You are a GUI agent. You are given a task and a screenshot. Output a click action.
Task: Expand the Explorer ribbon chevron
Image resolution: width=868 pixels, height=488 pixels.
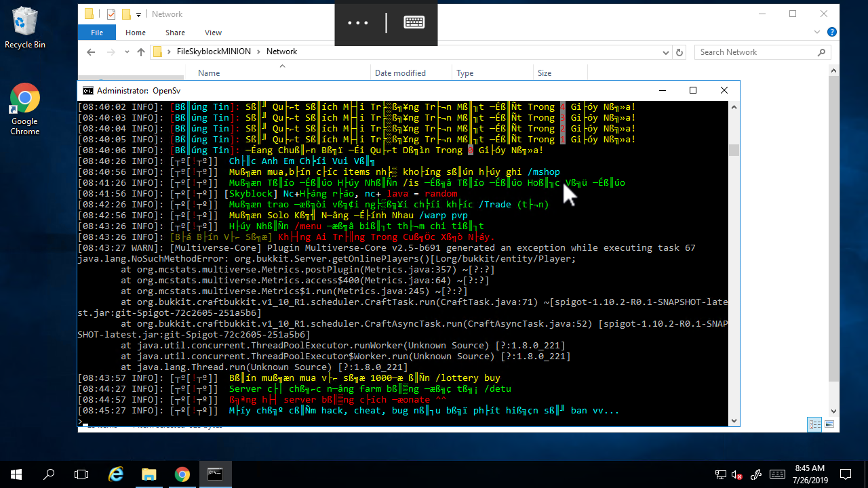818,33
